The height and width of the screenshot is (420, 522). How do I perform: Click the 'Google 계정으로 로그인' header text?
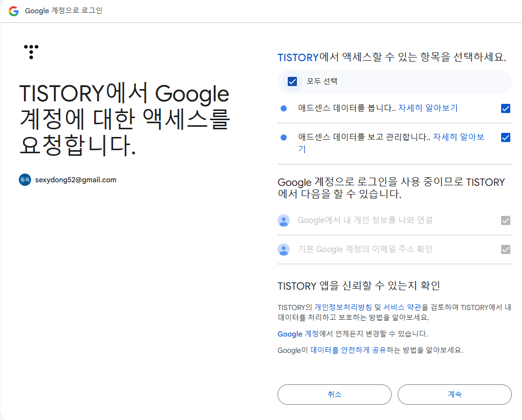pyautogui.click(x=64, y=11)
